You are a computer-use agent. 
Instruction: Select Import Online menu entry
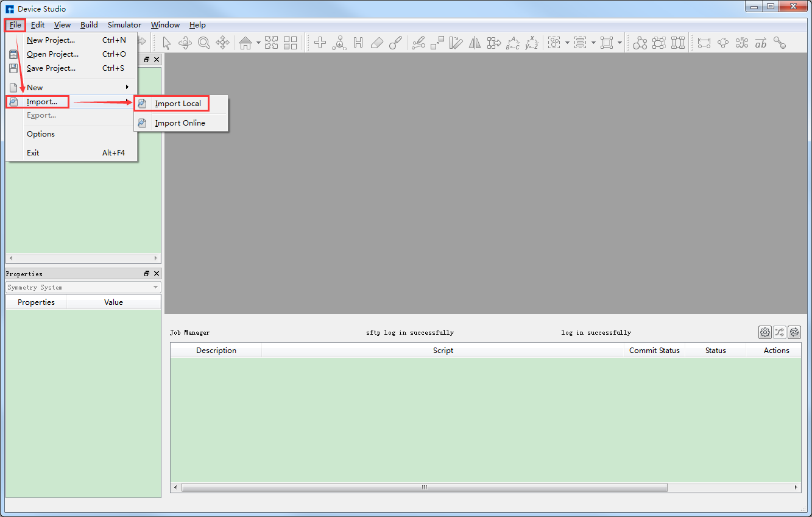click(x=180, y=123)
